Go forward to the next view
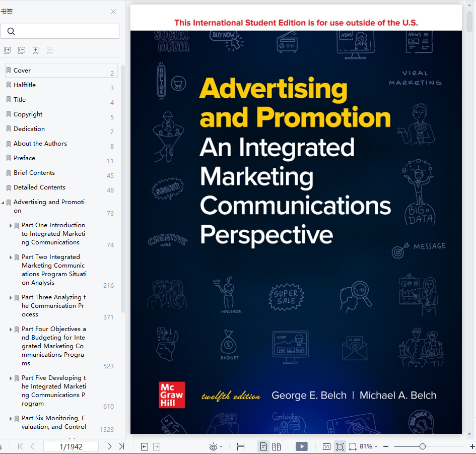Viewport: 476px width, 454px height. 157,446
